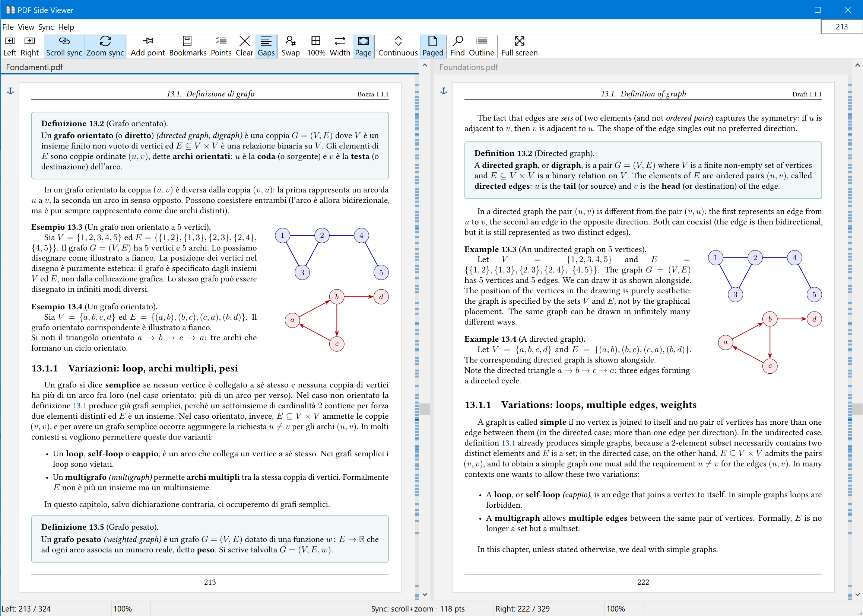Click page number 222 at right page footer
This screenshot has height=616, width=863.
point(643,582)
